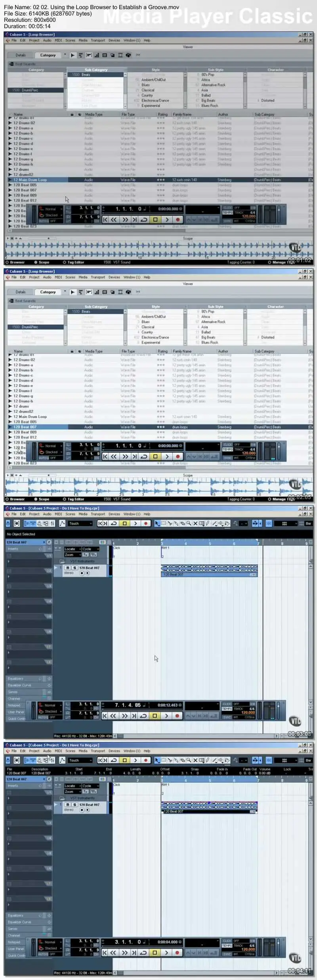The image size is (317, 980).
Task: Open the Devices menu in the 00:03:08 frame
Action: (114, 514)
